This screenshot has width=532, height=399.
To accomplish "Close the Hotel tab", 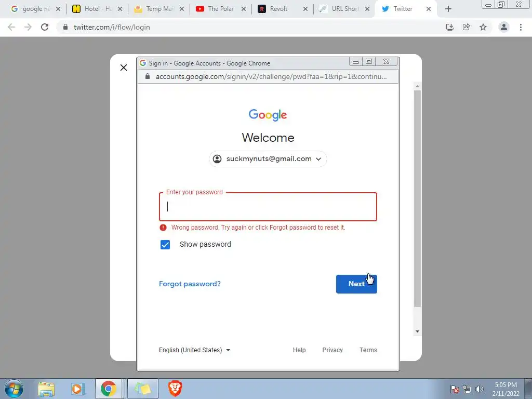I will 120,9.
